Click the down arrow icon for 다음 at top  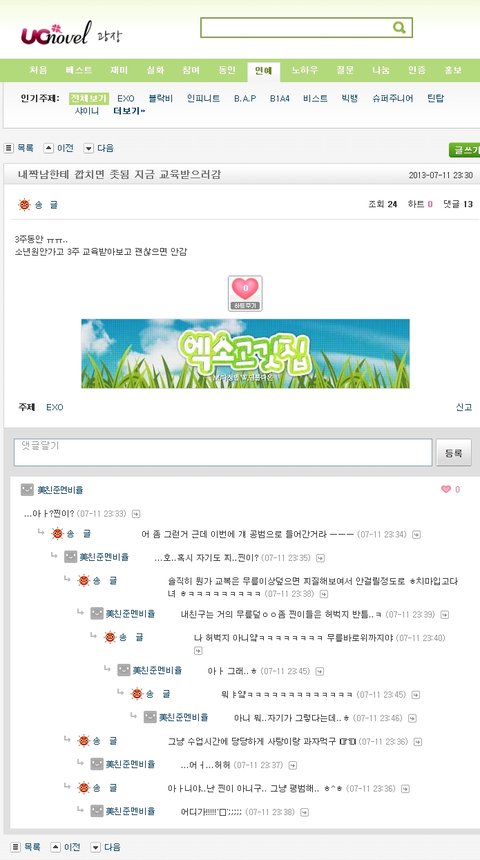88,148
